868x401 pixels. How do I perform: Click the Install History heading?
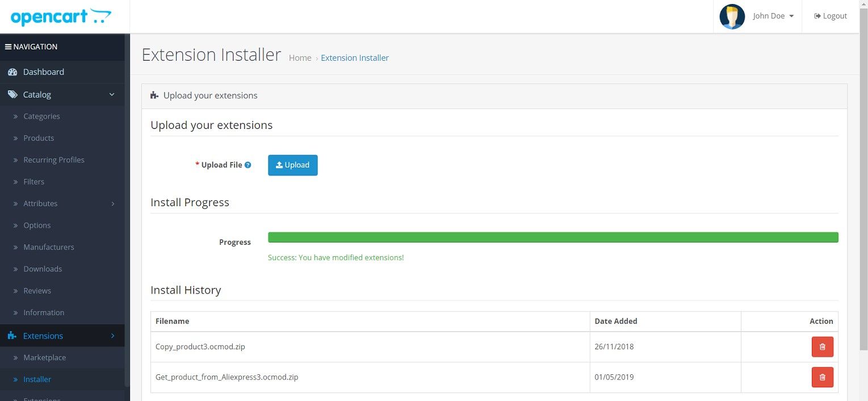(x=186, y=290)
